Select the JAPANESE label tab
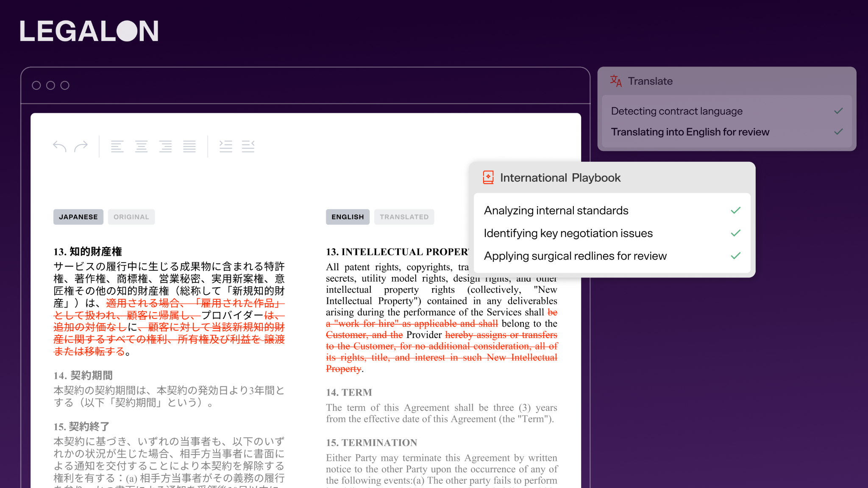The image size is (868, 488). click(x=78, y=217)
